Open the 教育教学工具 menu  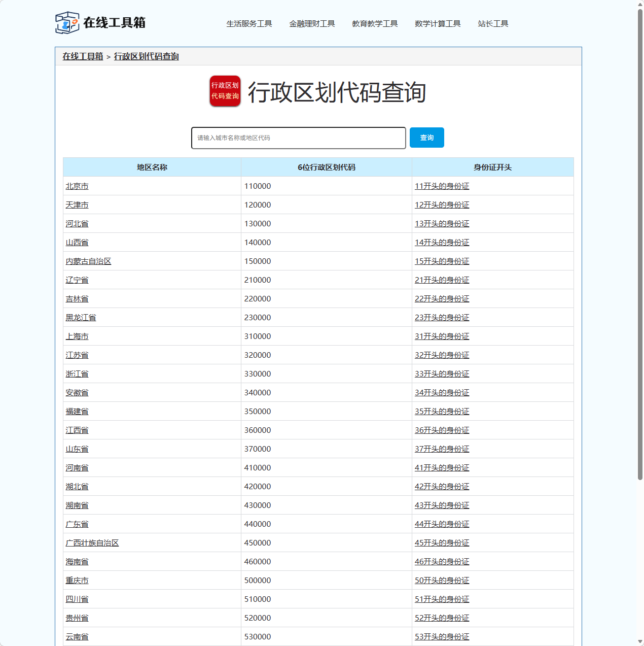tap(375, 23)
